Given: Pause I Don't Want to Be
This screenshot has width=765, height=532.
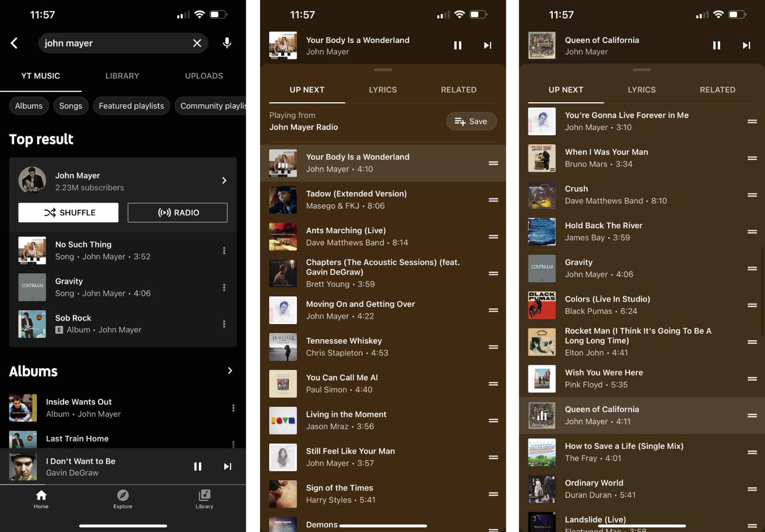Looking at the screenshot, I should click(x=197, y=467).
